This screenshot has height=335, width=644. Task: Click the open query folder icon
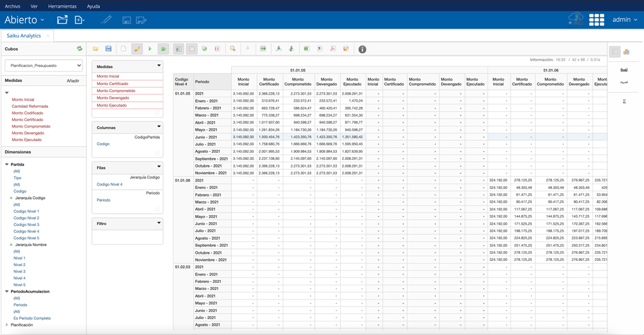(x=95, y=49)
